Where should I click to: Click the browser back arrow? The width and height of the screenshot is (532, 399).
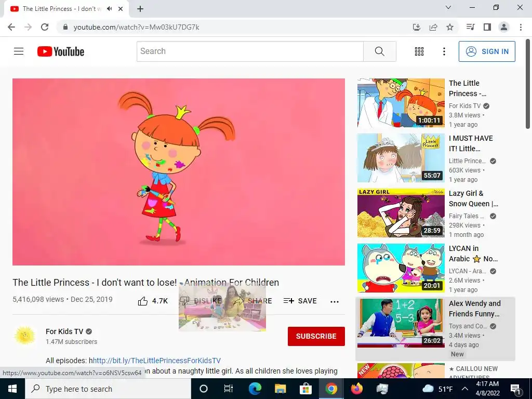[x=11, y=27]
